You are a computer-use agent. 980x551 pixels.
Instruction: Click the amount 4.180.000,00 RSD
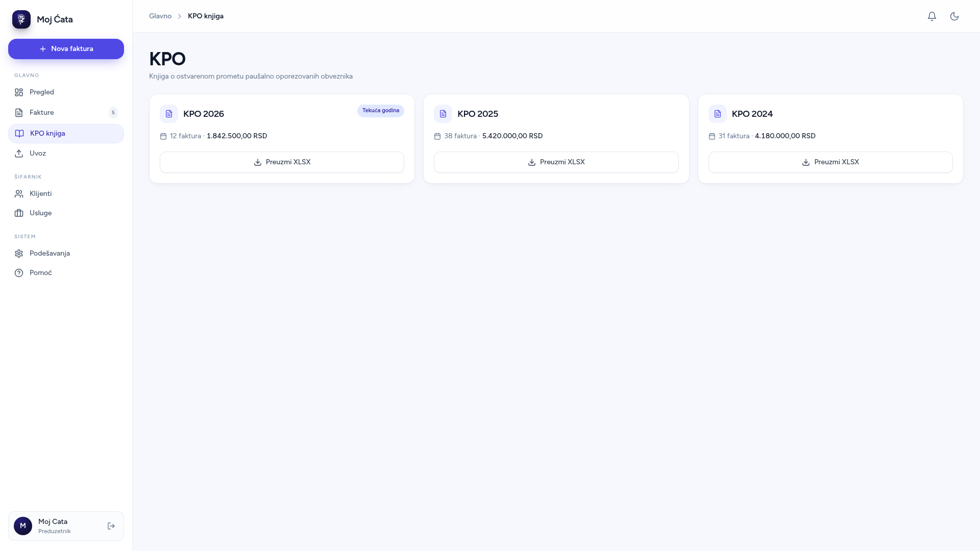[x=785, y=136]
